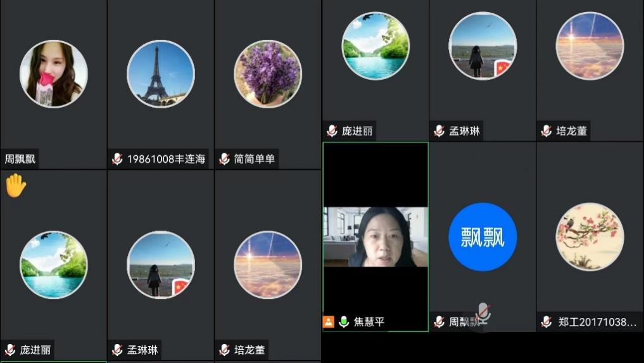The image size is (644, 363).
Task: Click the red muted mic icon left of the 周飘飘 name
Action: (439, 321)
